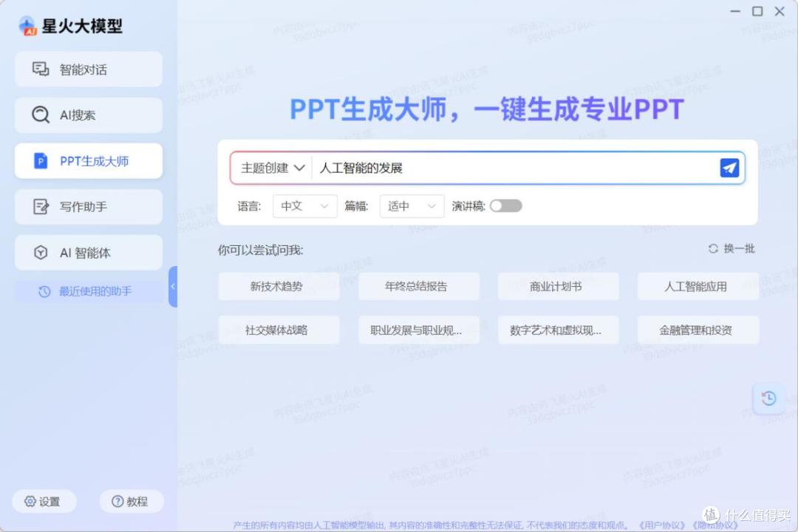This screenshot has height=532, width=798.
Task: Go to 写作助手 in the sidebar
Action: click(89, 207)
